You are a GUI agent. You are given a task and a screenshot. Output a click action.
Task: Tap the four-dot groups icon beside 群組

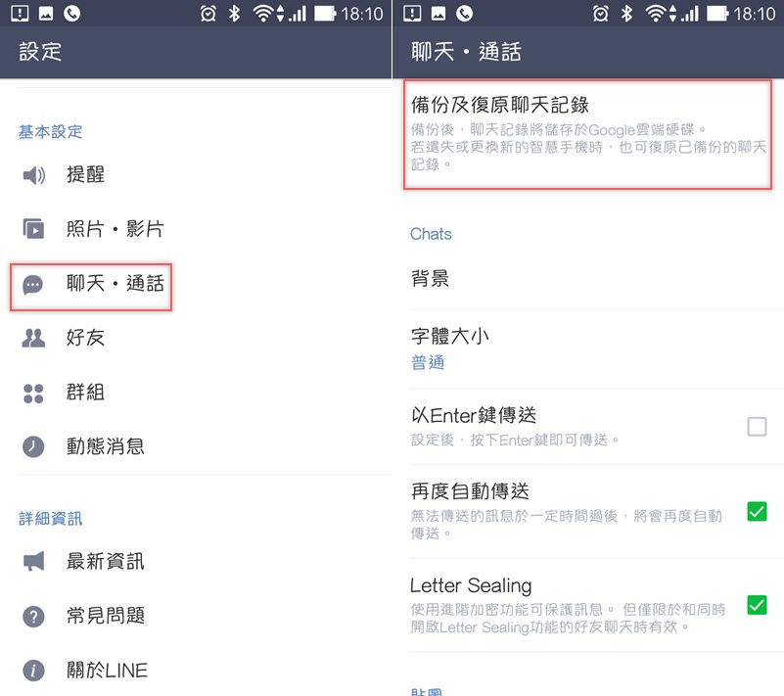[x=33, y=394]
